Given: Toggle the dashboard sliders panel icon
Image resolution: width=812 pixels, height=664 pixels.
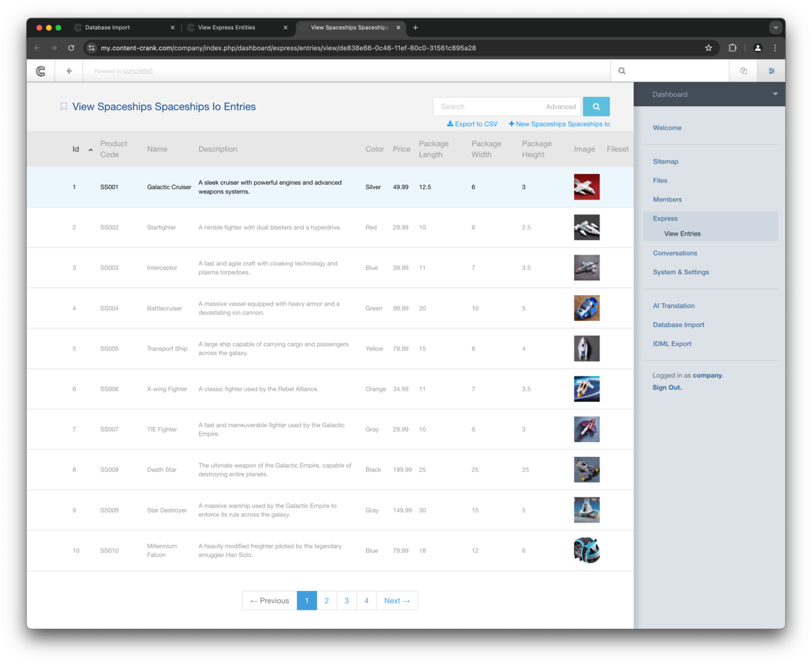Looking at the screenshot, I should (x=771, y=70).
